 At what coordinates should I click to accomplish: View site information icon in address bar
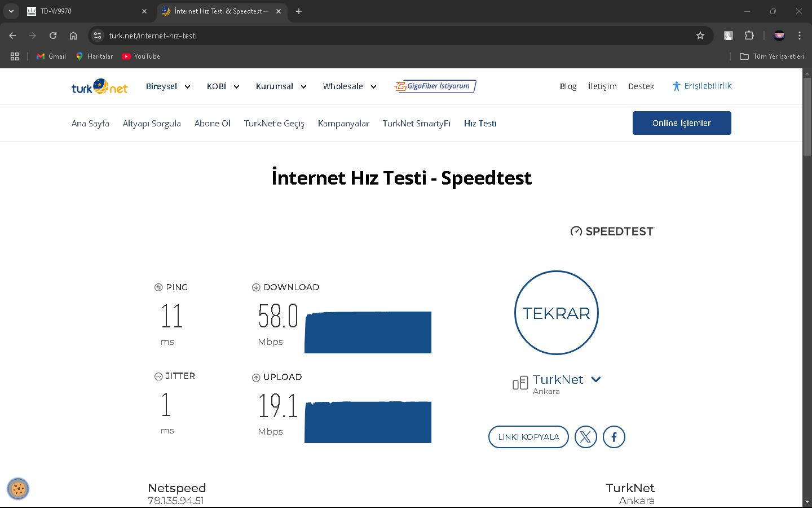[98, 36]
